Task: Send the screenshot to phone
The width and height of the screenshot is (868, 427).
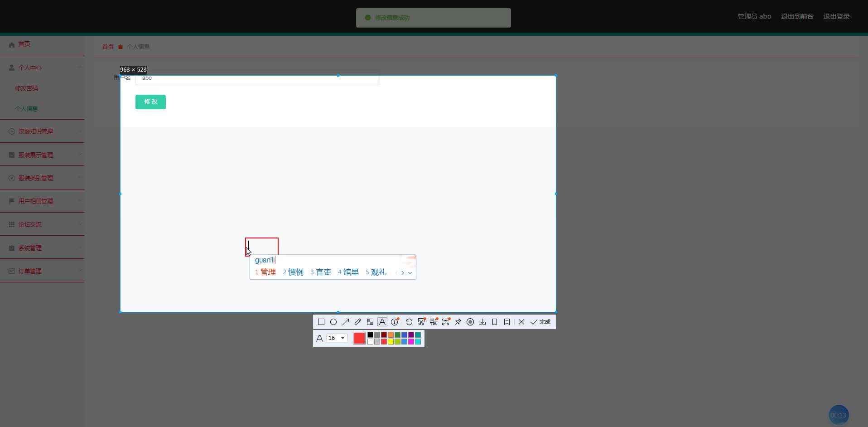Action: tap(495, 322)
